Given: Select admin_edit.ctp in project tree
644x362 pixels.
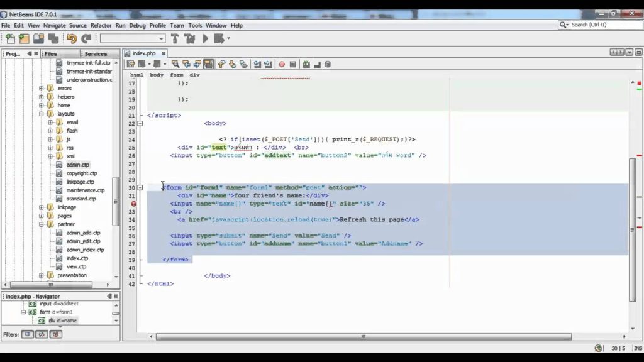Looking at the screenshot, I should click(x=84, y=241).
